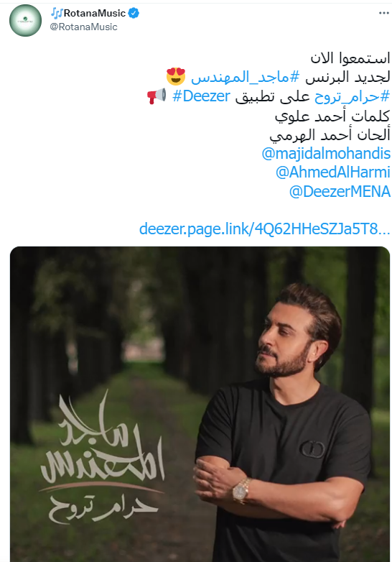Click the logo on the black t-shirt
Viewport: 392px width, 562px height.
(x=312, y=449)
